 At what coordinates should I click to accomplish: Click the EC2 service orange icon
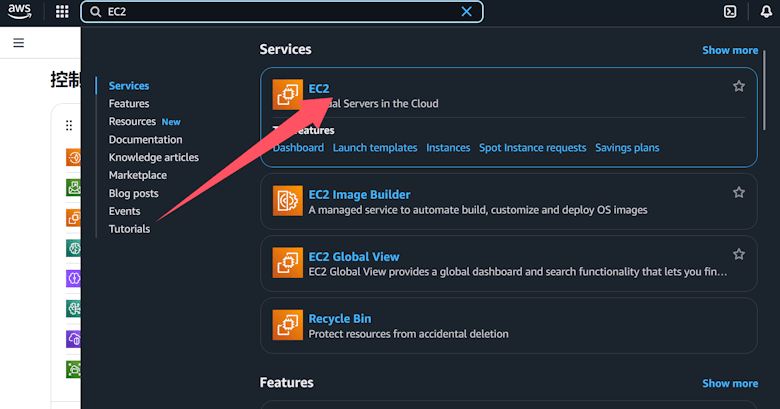click(x=288, y=95)
